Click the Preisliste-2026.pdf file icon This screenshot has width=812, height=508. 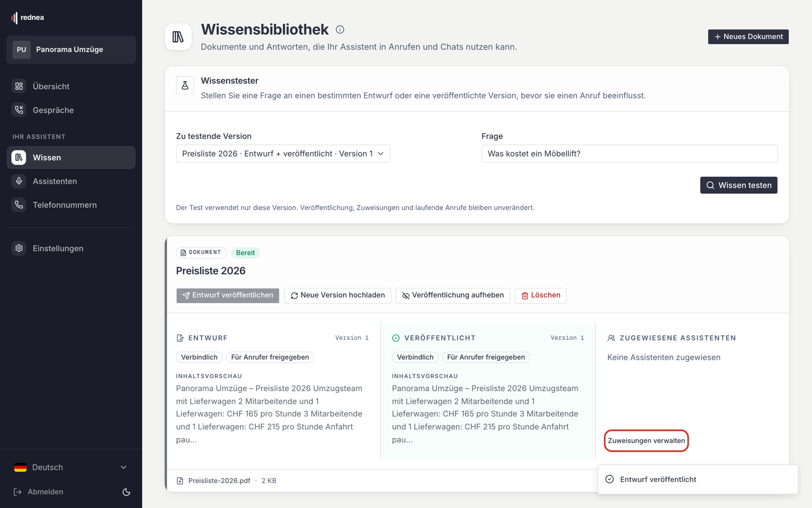[x=180, y=481]
